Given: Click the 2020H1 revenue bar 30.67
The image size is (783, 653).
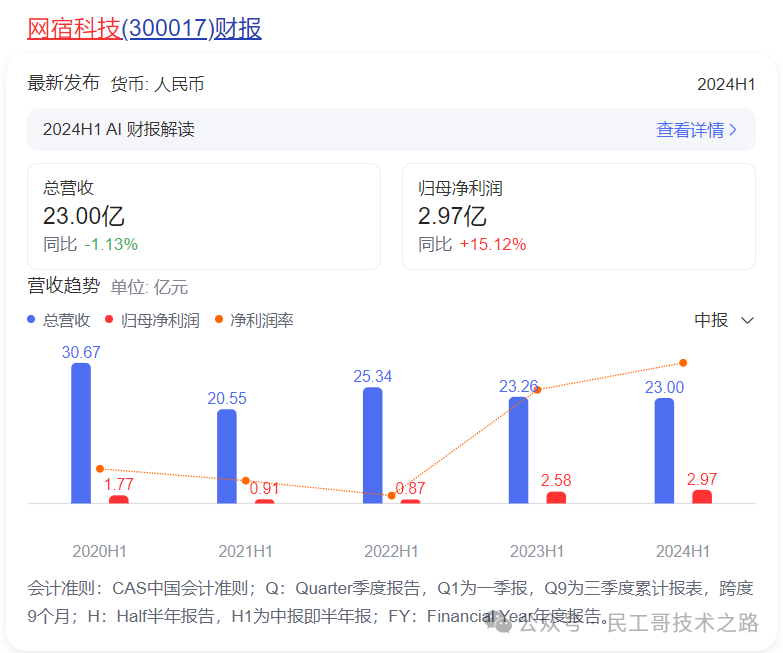Looking at the screenshot, I should pyautogui.click(x=81, y=433).
